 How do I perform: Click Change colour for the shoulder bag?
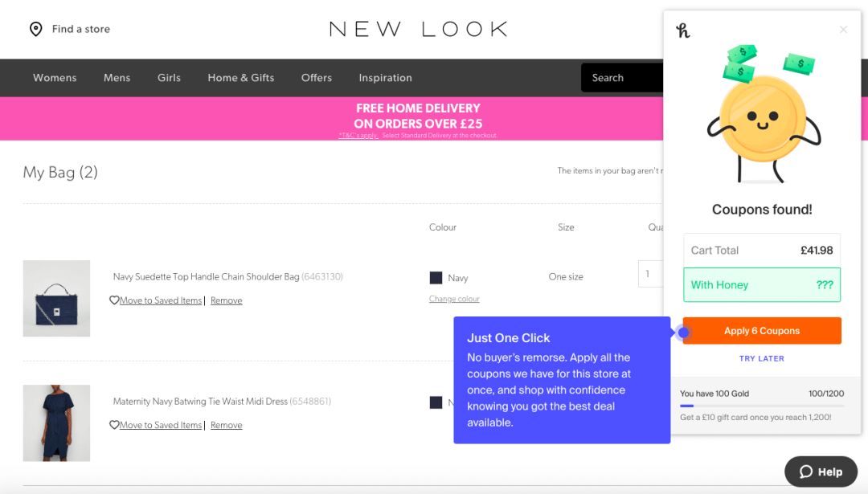454,299
